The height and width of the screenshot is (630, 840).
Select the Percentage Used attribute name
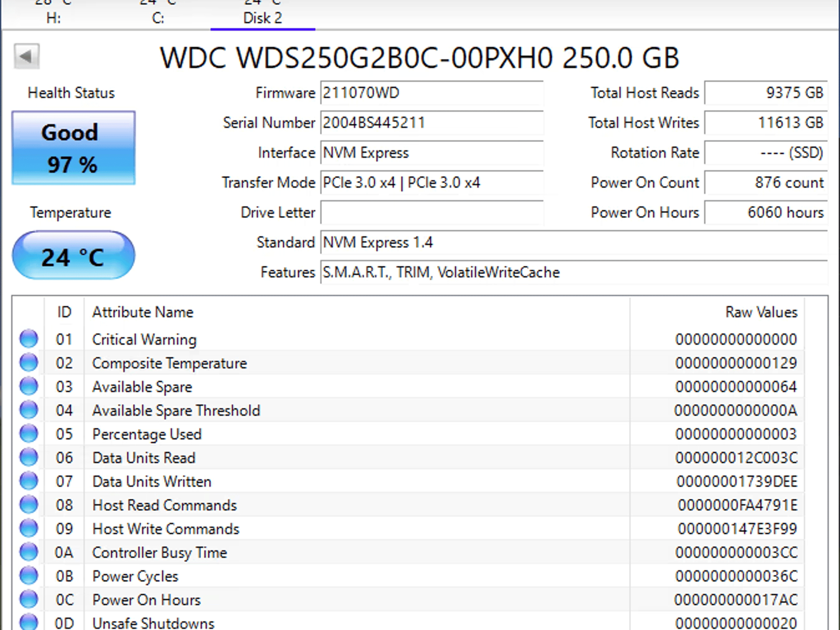(147, 434)
